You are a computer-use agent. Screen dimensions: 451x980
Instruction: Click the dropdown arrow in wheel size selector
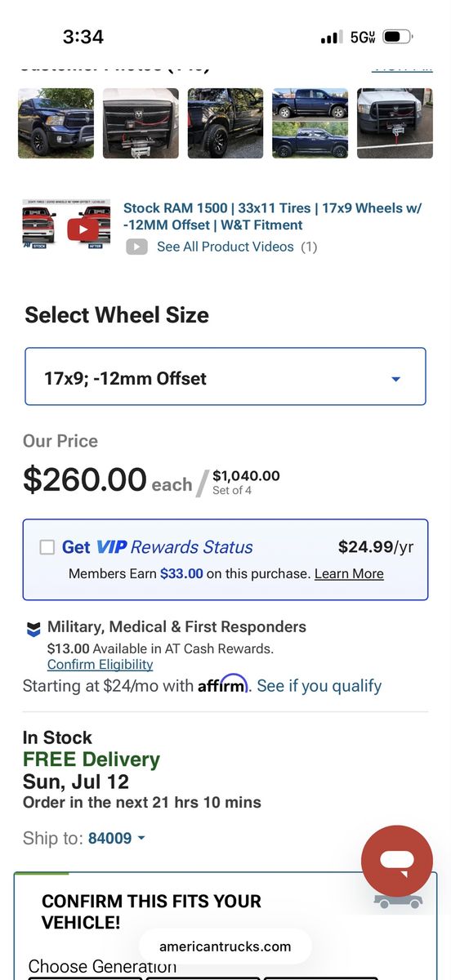pyautogui.click(x=396, y=379)
